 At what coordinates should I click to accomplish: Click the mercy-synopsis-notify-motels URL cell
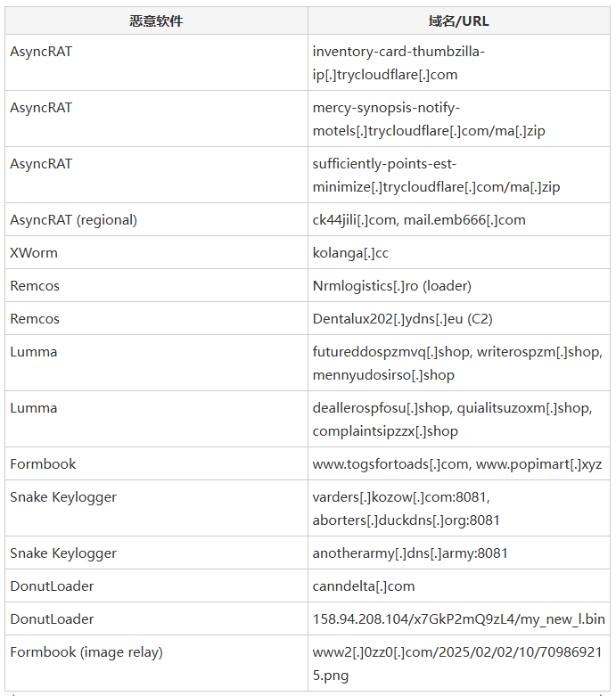[459, 119]
